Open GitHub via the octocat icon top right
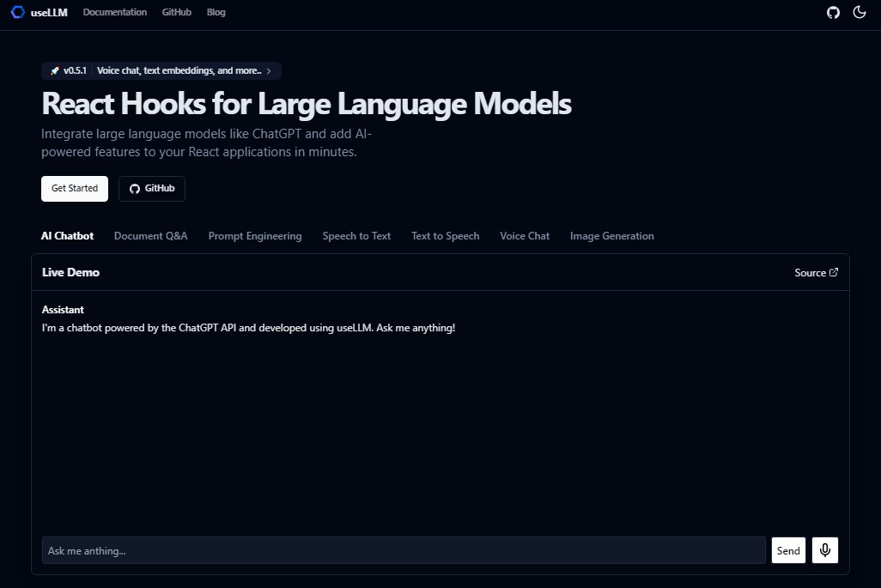The image size is (881, 588). [x=833, y=12]
